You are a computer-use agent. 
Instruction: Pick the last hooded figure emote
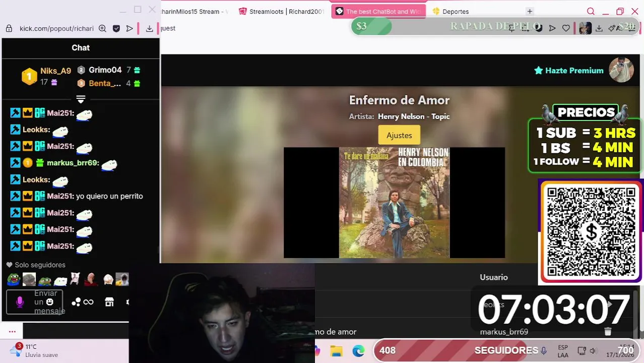pyautogui.click(x=122, y=279)
